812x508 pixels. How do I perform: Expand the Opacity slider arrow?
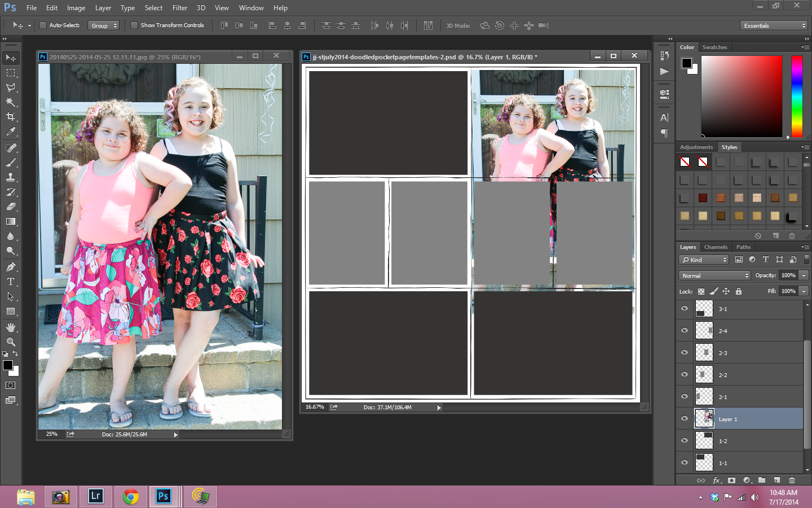tap(804, 275)
